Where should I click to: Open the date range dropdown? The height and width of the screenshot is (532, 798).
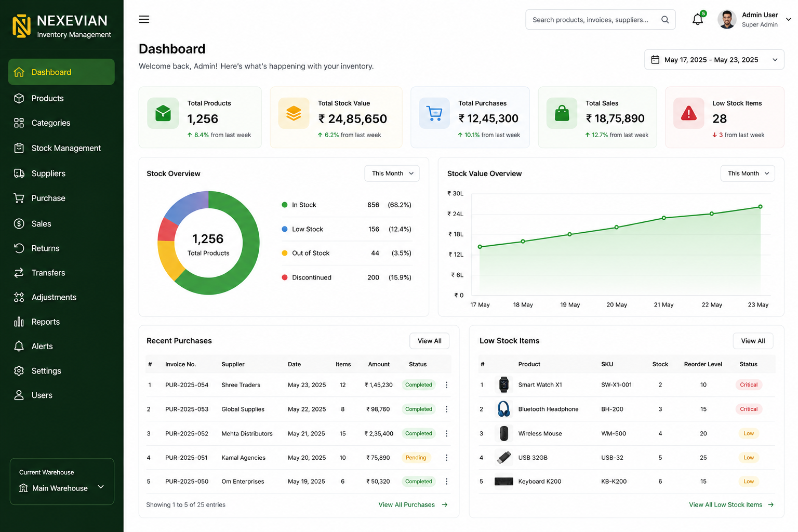point(714,60)
